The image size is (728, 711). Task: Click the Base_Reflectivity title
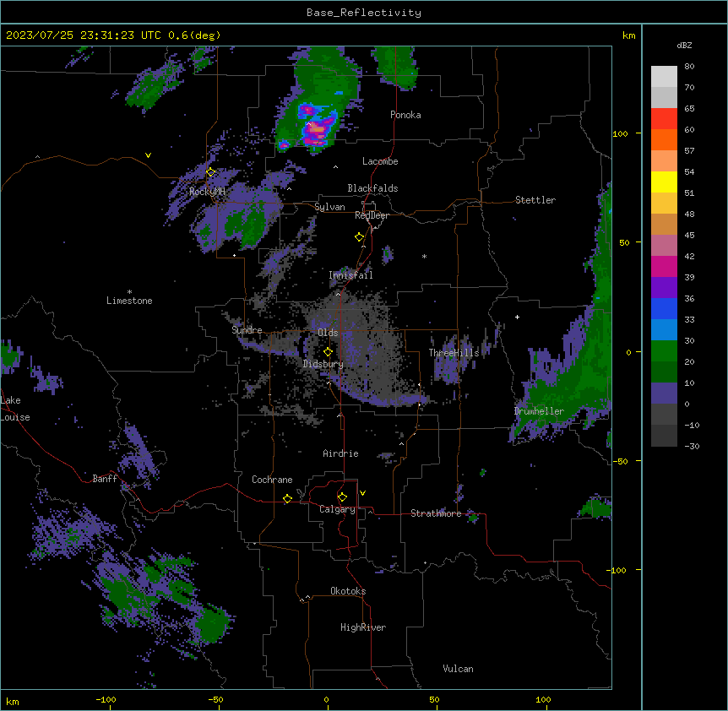(x=364, y=13)
